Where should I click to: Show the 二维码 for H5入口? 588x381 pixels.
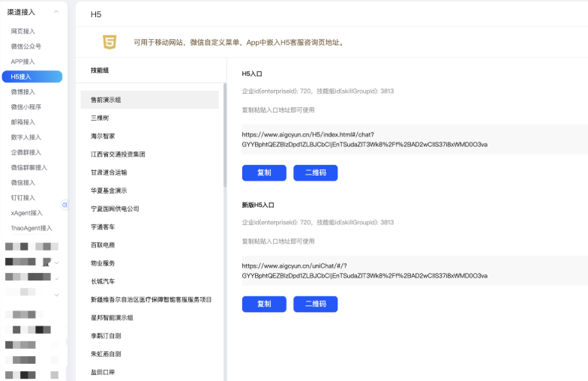coord(315,173)
